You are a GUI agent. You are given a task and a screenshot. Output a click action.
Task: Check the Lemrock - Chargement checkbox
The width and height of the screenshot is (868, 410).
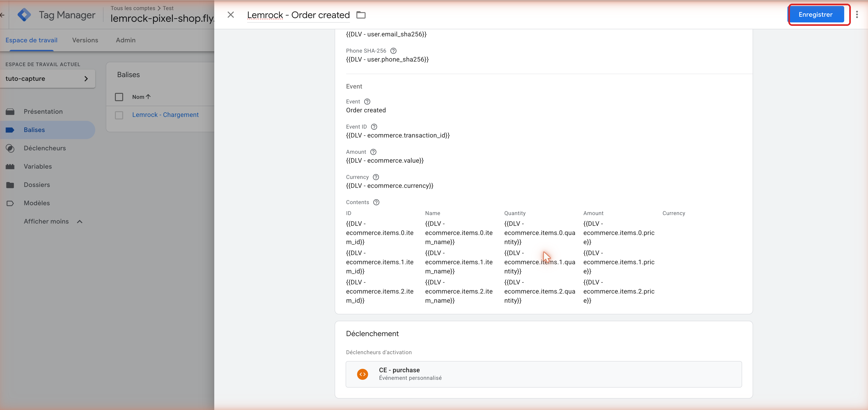click(119, 115)
